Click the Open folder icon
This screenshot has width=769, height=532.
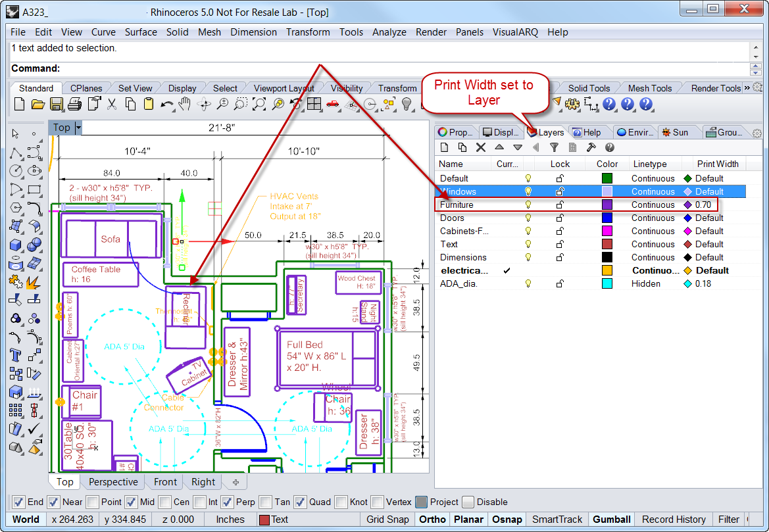coord(37,104)
